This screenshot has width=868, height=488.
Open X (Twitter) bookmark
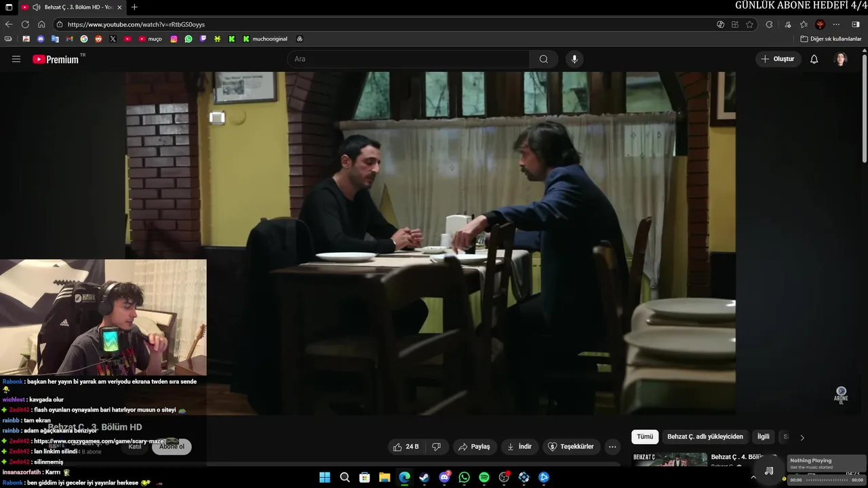click(113, 39)
